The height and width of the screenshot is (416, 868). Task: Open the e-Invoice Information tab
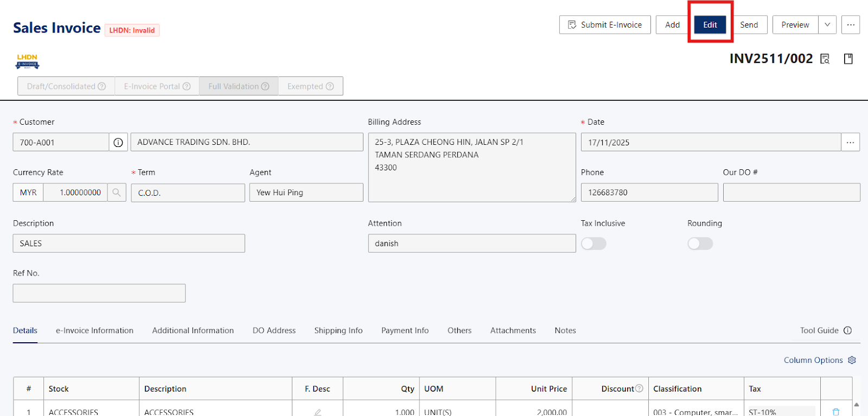94,330
